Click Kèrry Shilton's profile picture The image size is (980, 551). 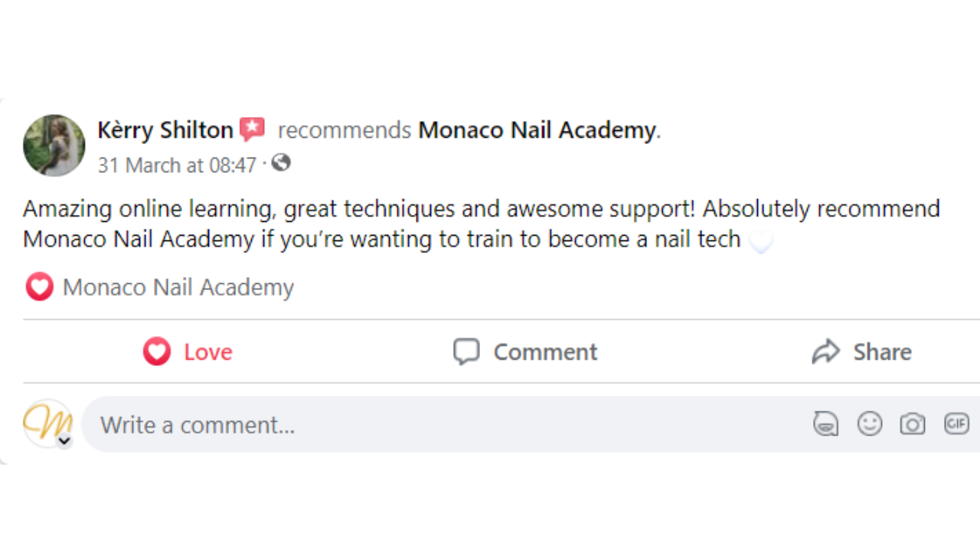coord(54,145)
